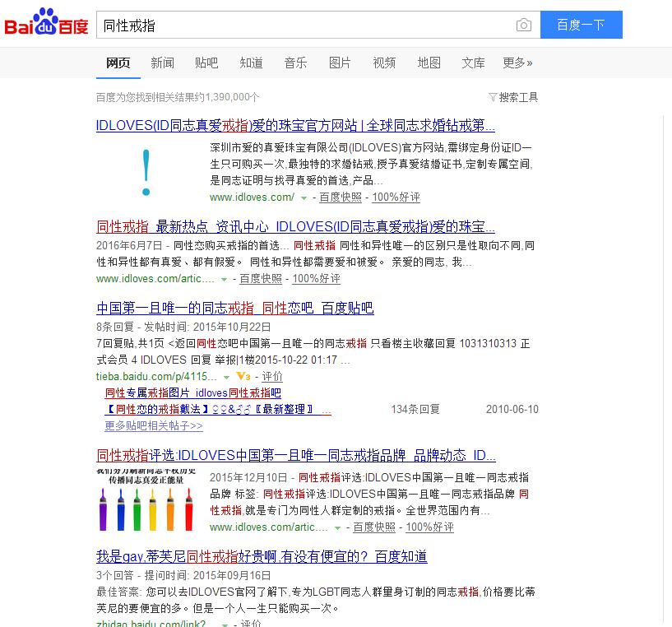The height and width of the screenshot is (627, 672).
Task: Open the rainbow paintbrushes thumbnail
Action: point(146,500)
